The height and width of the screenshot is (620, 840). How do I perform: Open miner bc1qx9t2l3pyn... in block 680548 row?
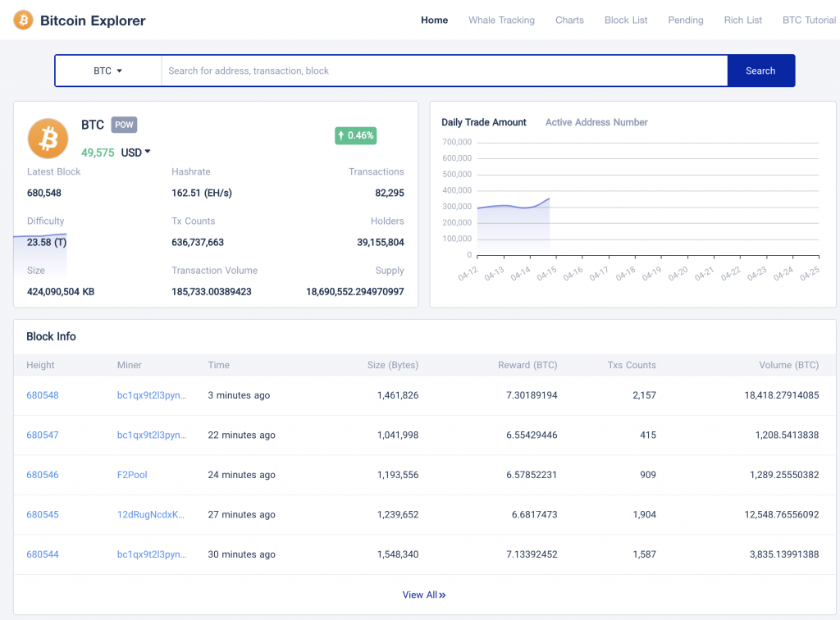pos(152,395)
